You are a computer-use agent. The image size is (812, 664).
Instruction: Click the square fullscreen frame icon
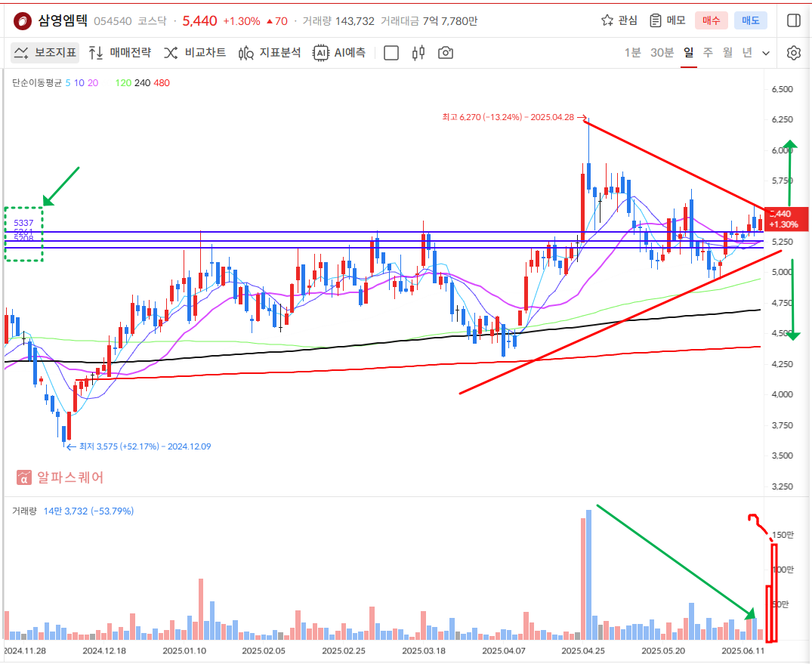coord(391,53)
